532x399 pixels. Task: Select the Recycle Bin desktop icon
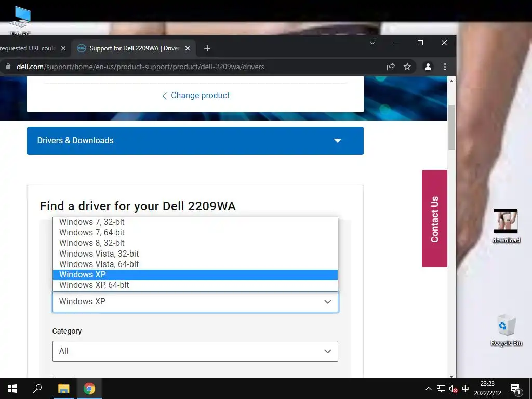[x=506, y=330]
